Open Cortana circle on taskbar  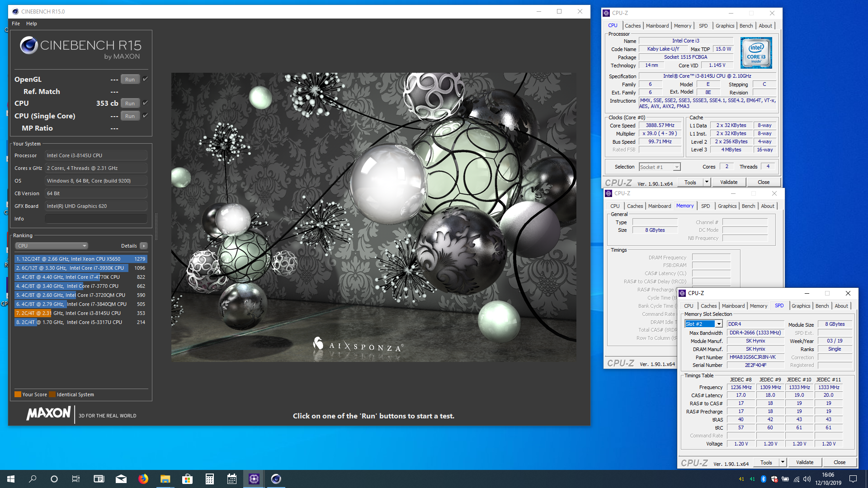point(54,479)
